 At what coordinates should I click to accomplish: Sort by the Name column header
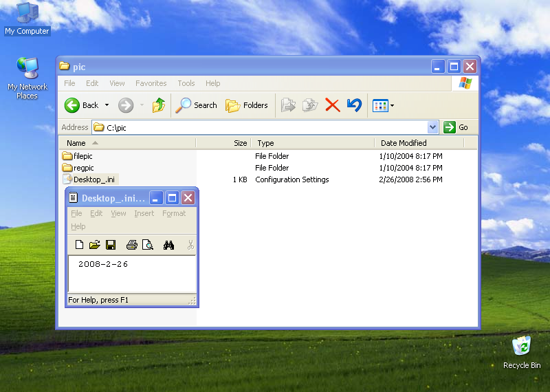(127, 143)
